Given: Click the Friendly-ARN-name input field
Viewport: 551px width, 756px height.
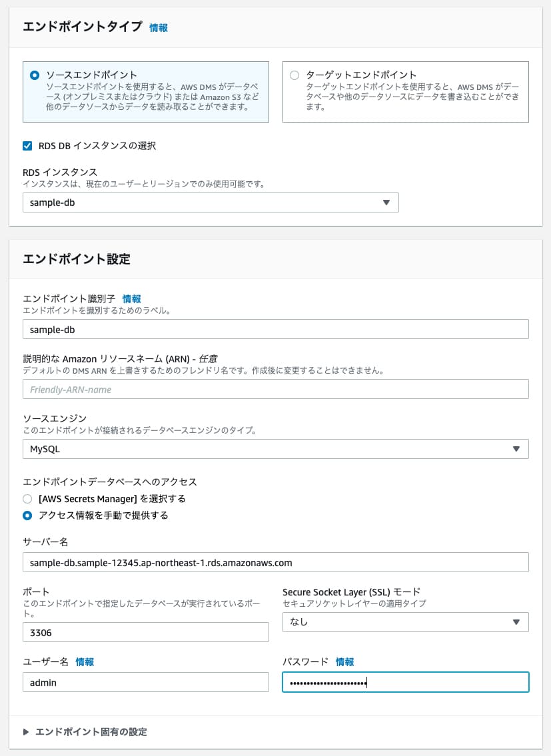Looking at the screenshot, I should point(275,389).
